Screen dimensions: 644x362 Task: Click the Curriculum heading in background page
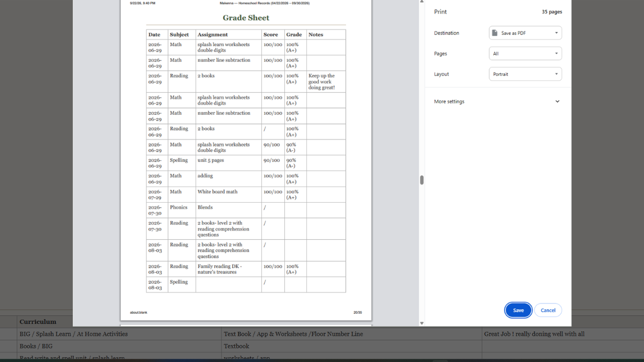pyautogui.click(x=38, y=322)
